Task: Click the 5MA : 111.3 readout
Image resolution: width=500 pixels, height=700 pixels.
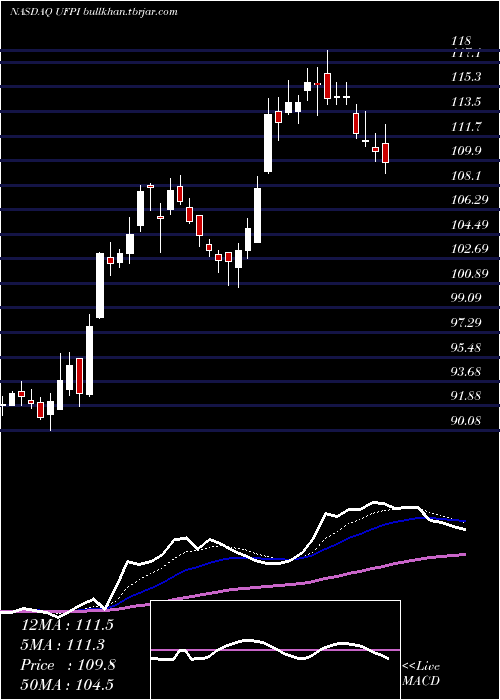Action: tap(62, 645)
